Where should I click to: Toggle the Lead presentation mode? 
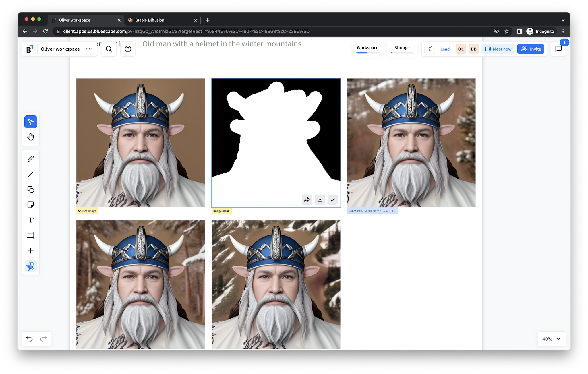click(x=445, y=49)
